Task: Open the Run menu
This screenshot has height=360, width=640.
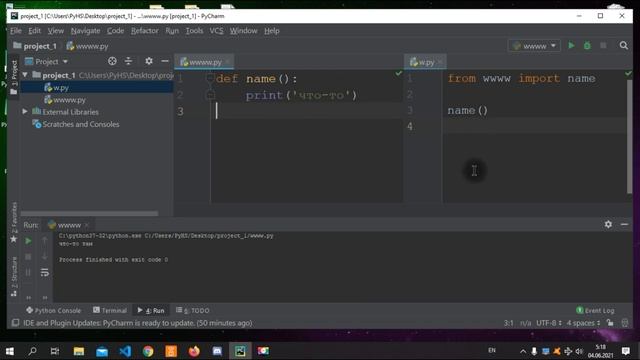Action: [172, 31]
